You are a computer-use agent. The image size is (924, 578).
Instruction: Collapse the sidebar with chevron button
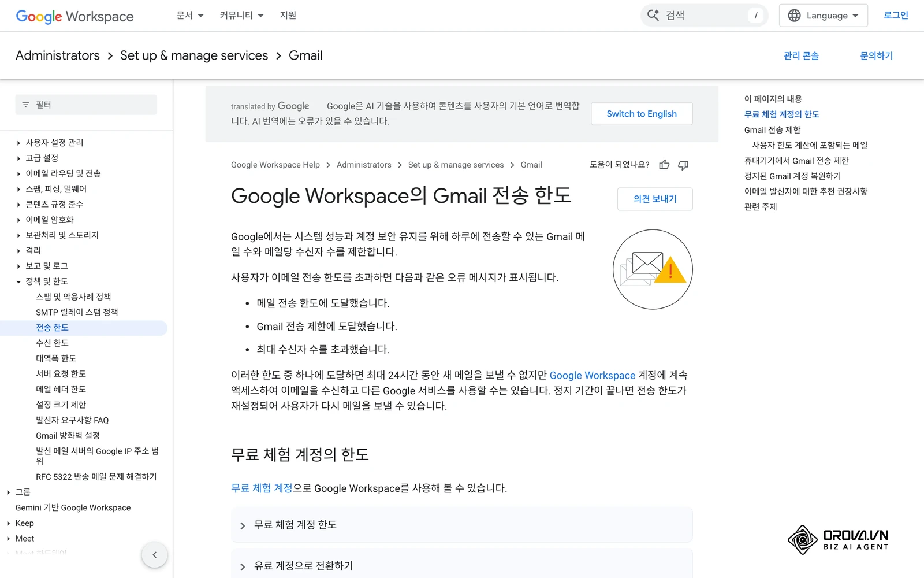(154, 555)
